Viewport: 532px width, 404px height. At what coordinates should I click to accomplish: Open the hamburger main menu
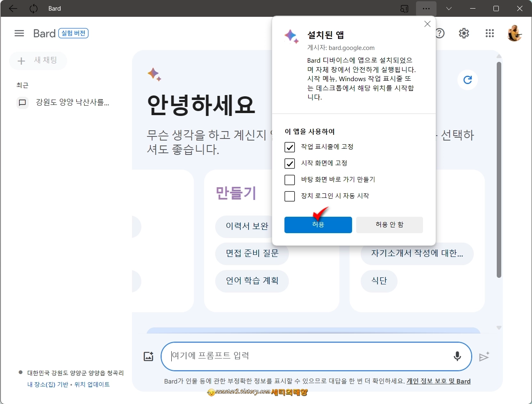(19, 33)
